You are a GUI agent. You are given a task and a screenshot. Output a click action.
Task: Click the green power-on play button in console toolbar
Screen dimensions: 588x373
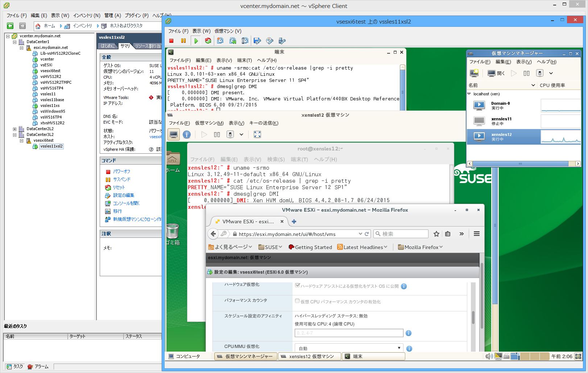tap(196, 41)
